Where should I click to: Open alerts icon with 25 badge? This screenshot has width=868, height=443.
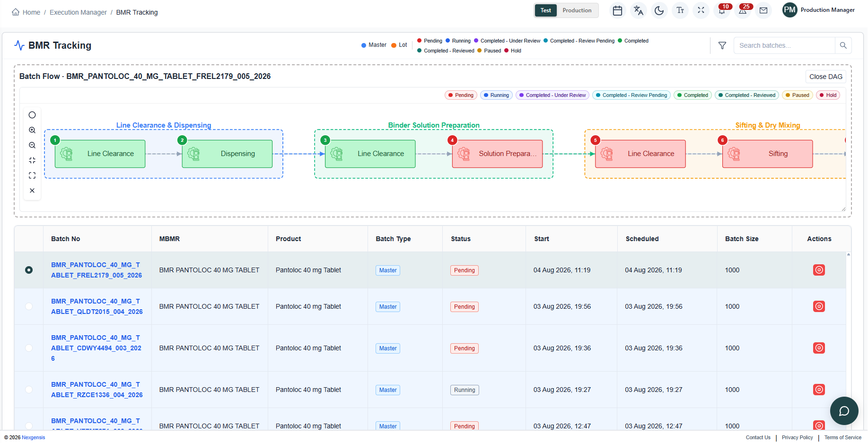click(743, 10)
